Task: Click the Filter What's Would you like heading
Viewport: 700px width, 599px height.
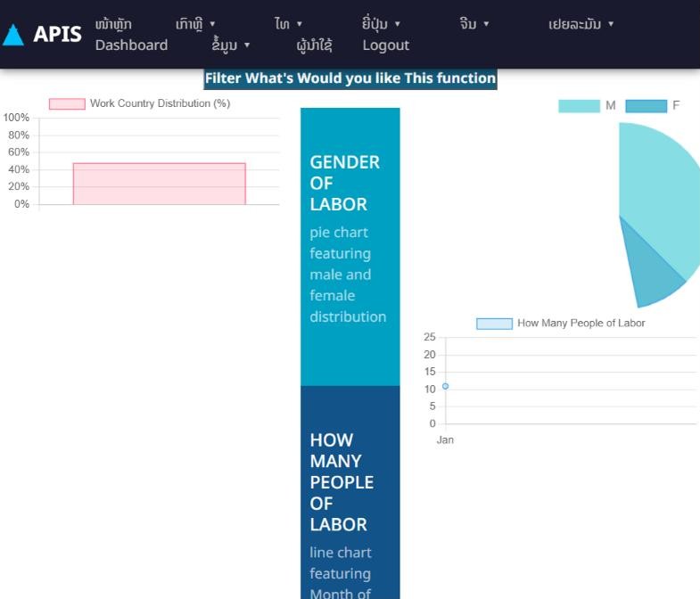Action: coord(350,78)
